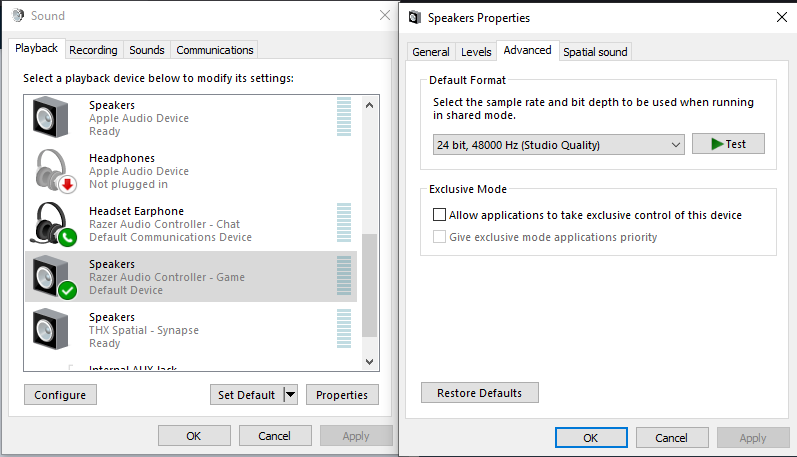797x457 pixels.
Task: Expand the Set Default dropdown arrow
Action: pyautogui.click(x=290, y=395)
